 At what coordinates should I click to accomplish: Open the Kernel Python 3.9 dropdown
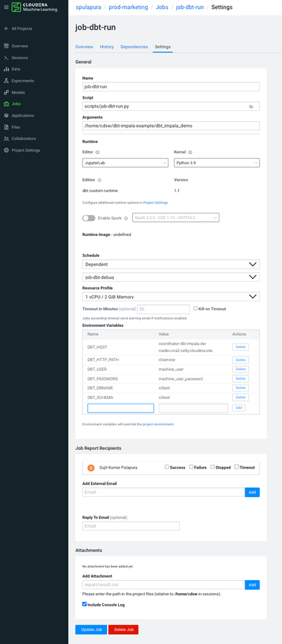point(217,163)
